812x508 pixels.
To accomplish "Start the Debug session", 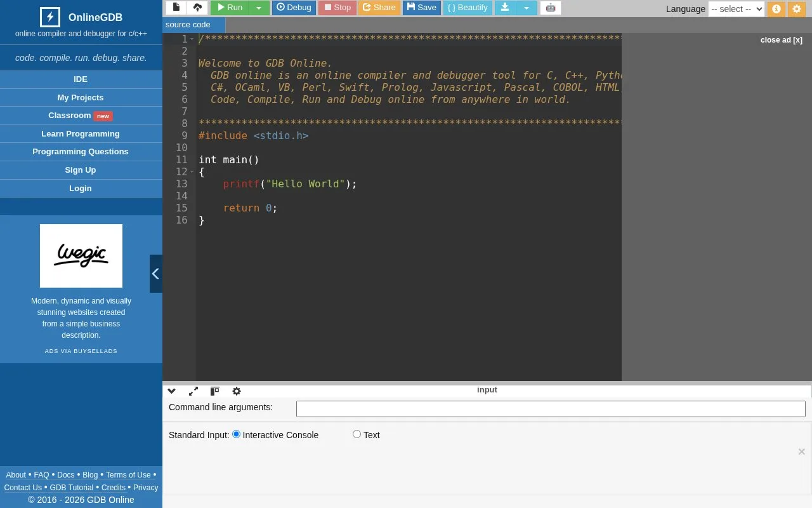I will pos(294,8).
